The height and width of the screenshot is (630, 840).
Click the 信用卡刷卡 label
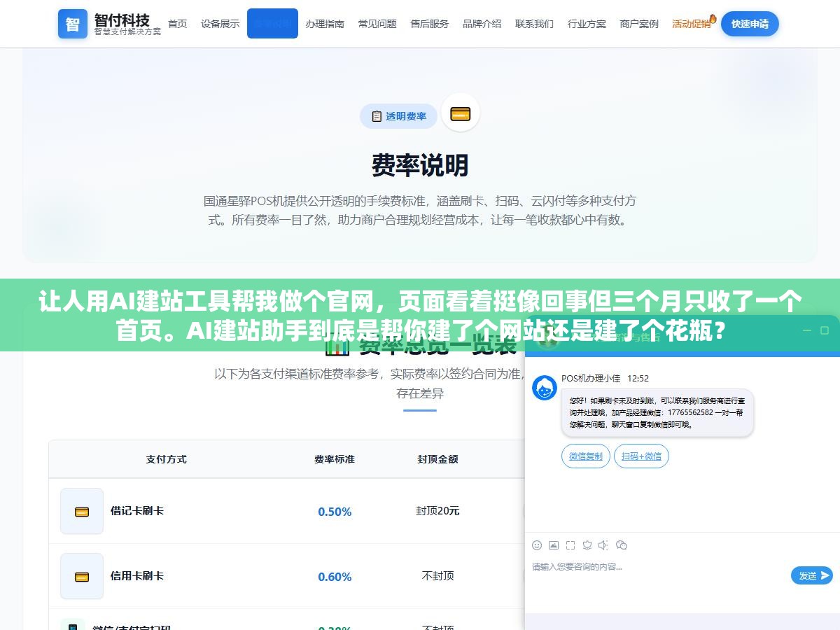[x=137, y=576]
